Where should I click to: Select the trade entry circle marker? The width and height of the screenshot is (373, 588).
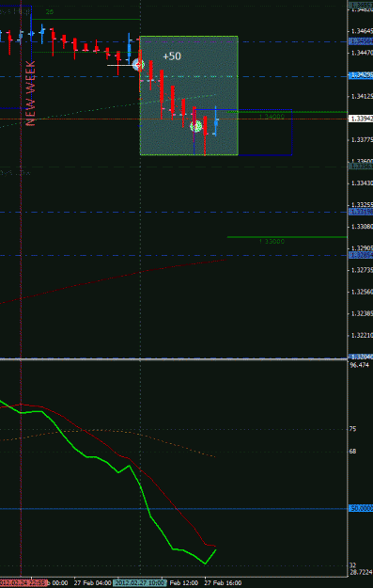(x=139, y=65)
